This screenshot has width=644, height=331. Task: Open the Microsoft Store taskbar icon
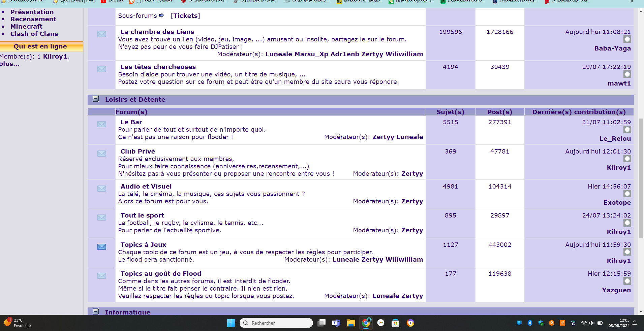[x=395, y=323]
